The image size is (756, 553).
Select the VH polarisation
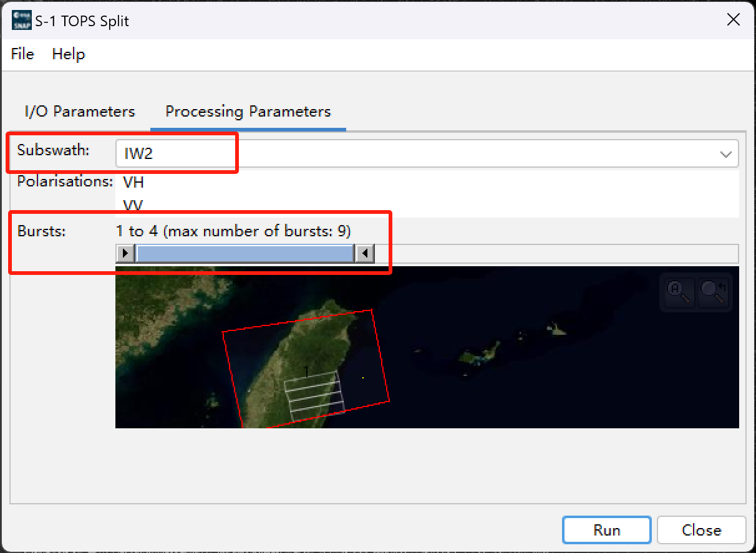pyautogui.click(x=427, y=183)
